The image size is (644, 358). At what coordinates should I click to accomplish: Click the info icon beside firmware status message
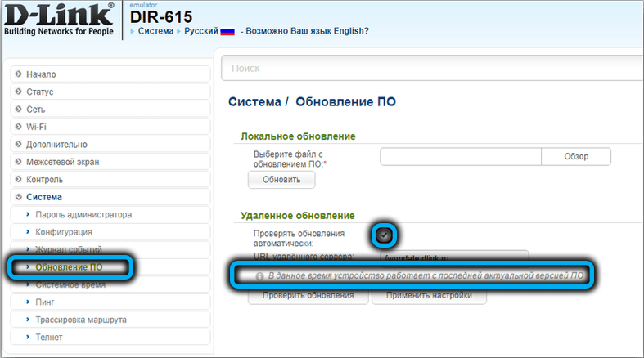pyautogui.click(x=259, y=277)
